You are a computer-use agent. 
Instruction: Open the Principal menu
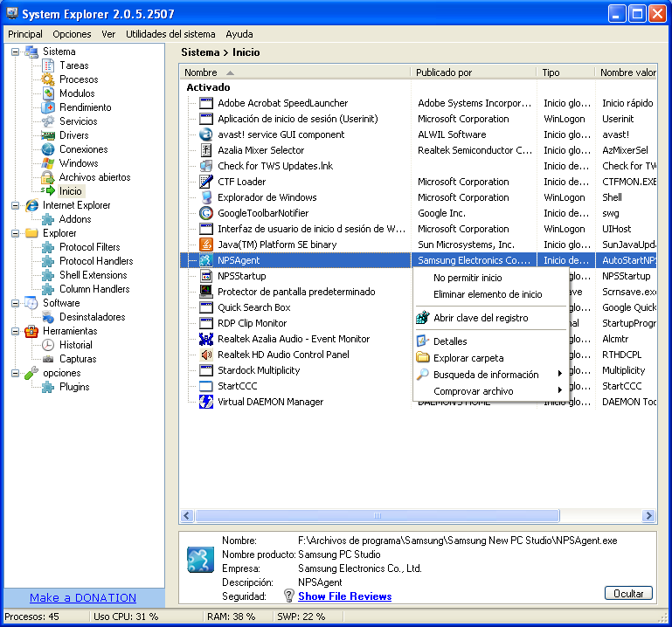25,34
